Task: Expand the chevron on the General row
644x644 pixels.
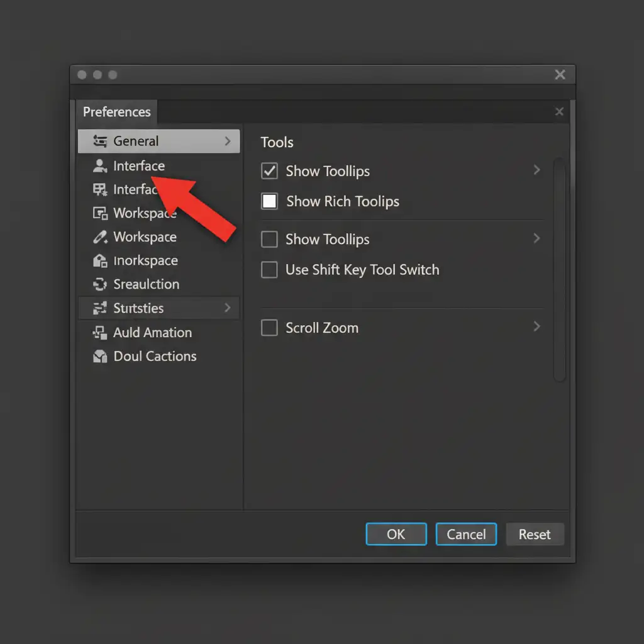Action: coord(228,142)
